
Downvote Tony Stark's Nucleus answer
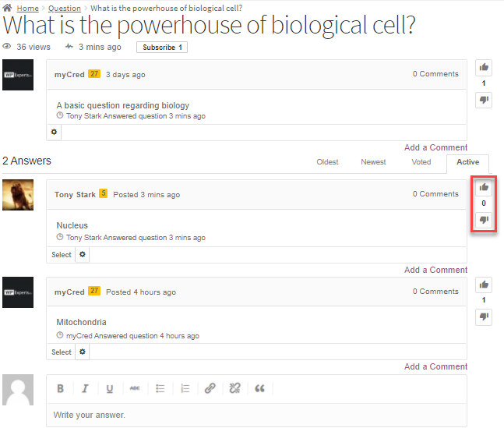(484, 220)
